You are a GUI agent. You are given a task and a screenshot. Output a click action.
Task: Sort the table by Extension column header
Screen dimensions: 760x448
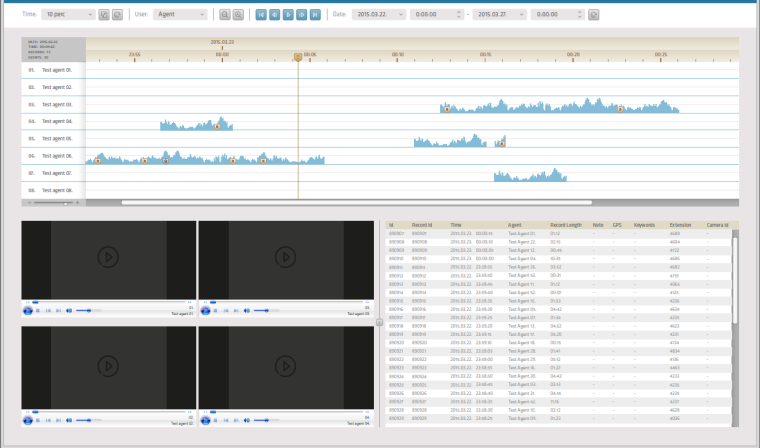680,225
